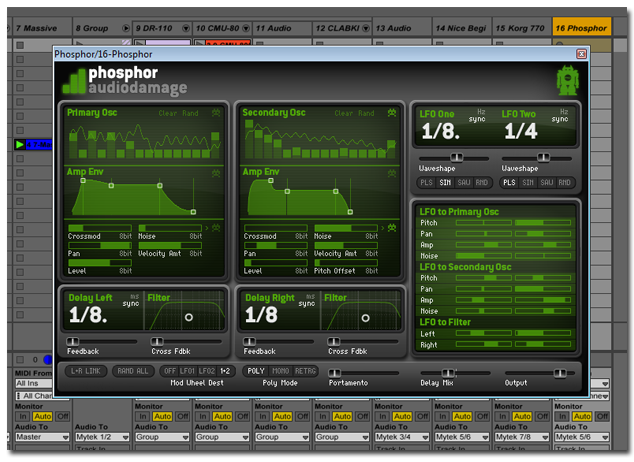Open Audio To dropdown showing Master
This screenshot has width=634, height=462.
(42, 437)
